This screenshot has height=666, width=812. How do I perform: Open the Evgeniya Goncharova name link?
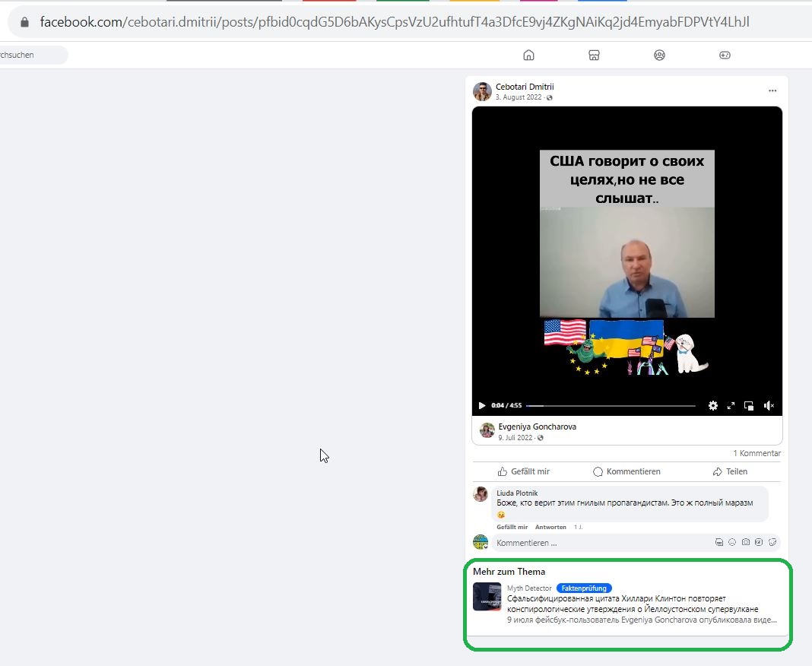537,427
